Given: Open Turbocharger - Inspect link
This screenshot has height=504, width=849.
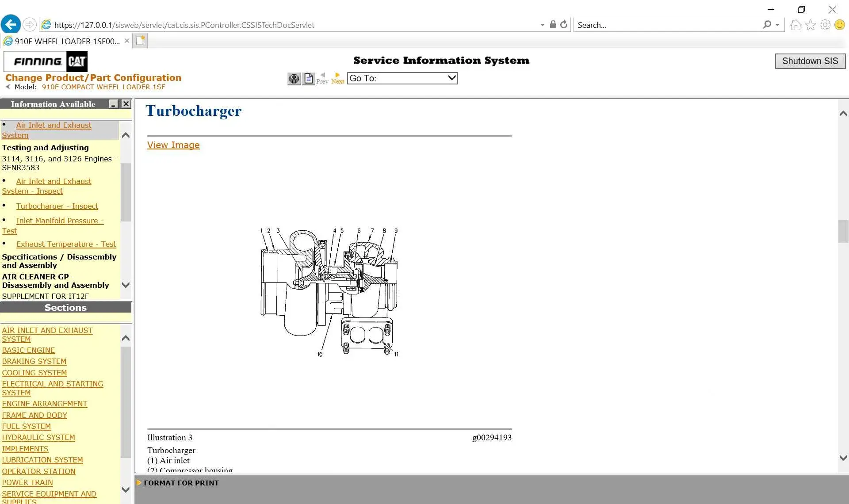Looking at the screenshot, I should [x=57, y=206].
